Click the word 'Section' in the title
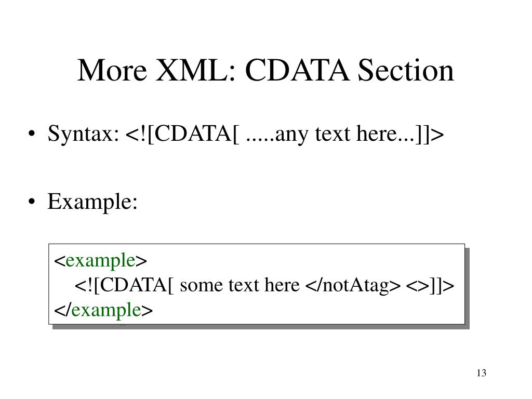Image resolution: width=532 pixels, height=399 pixels. pos(406,70)
